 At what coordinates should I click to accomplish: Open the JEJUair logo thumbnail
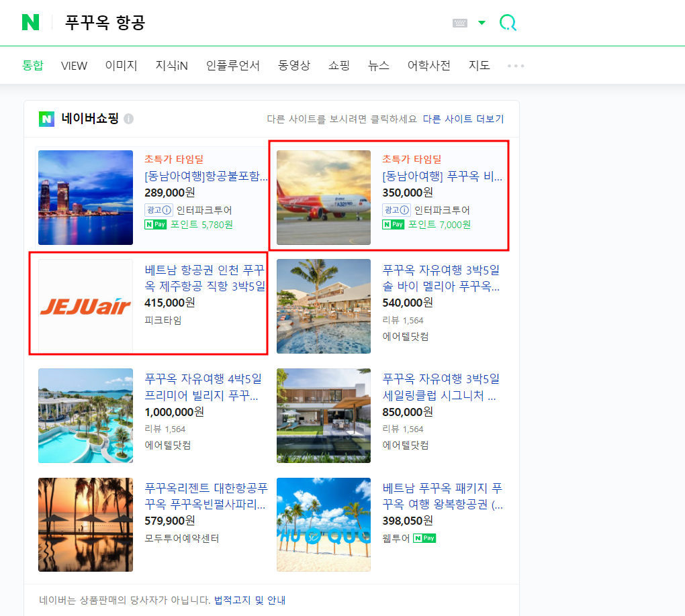86,306
